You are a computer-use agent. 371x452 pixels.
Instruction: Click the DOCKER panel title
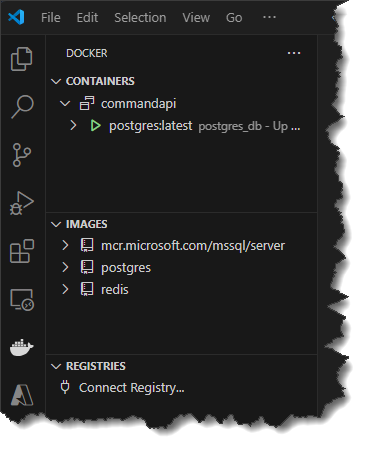(87, 53)
